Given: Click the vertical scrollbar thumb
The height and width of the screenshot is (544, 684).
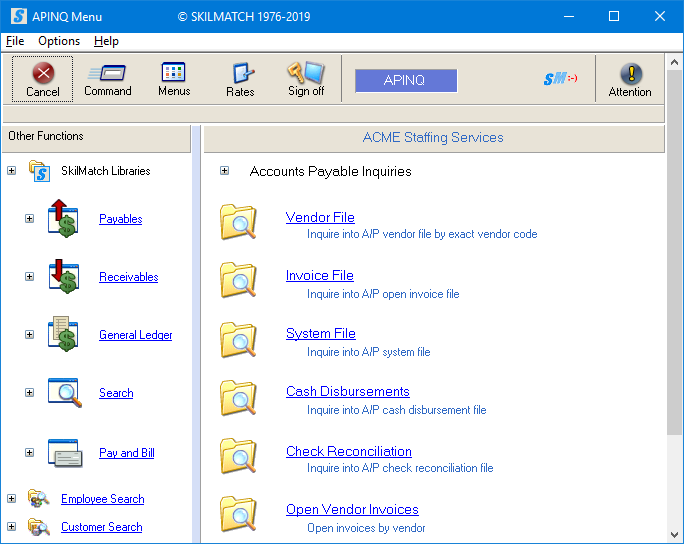Looking at the screenshot, I should tap(674, 252).
